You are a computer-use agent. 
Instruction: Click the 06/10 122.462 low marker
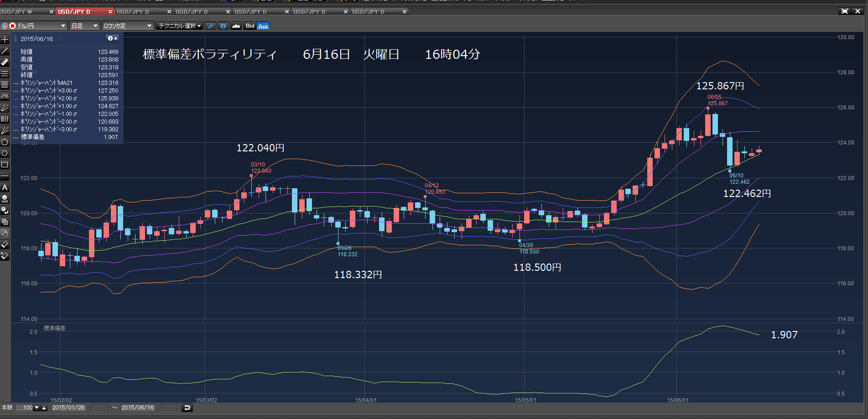tap(739, 179)
